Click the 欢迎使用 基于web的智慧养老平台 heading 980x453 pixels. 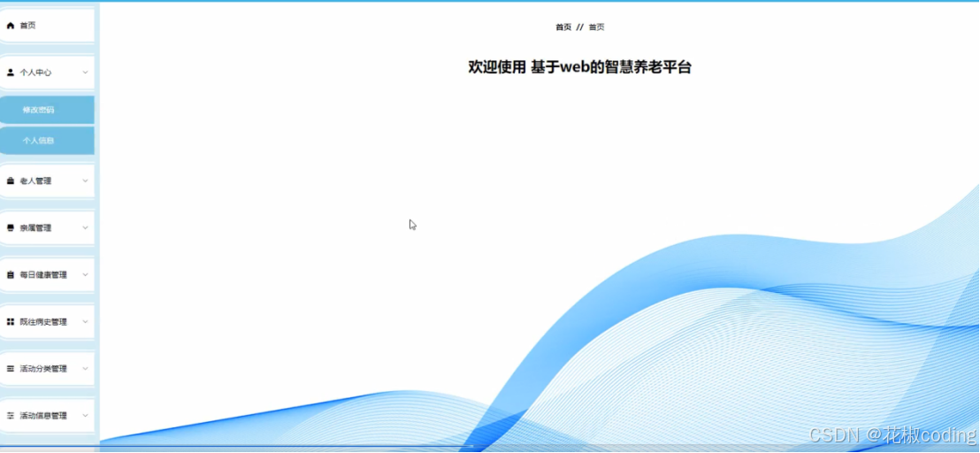[580, 67]
